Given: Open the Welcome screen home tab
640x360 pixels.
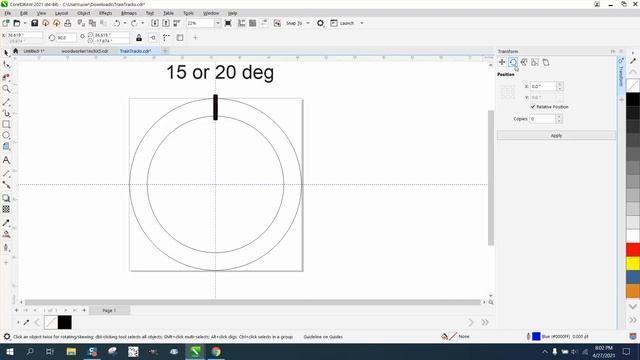Looking at the screenshot, I should 16,51.
